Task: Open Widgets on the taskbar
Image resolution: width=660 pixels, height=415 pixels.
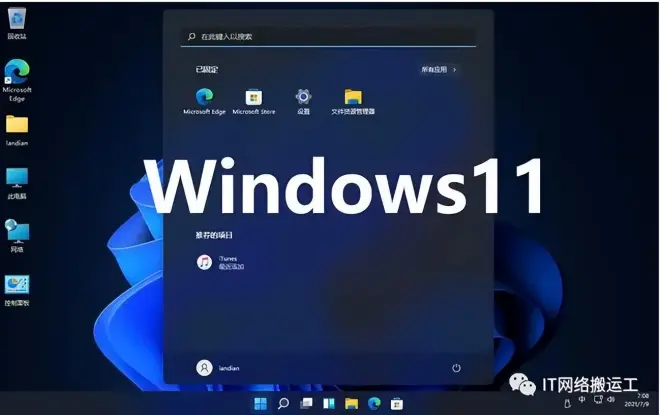Action: pos(329,404)
